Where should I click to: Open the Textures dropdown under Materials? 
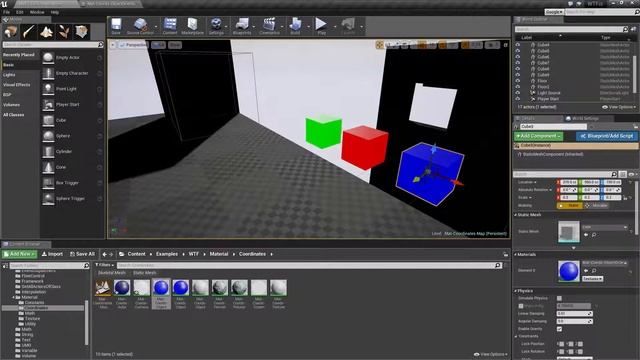click(592, 279)
